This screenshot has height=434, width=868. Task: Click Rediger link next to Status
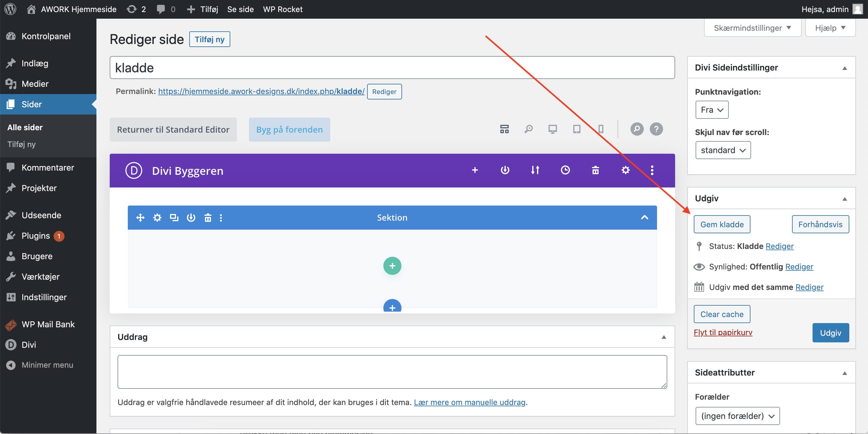coord(779,246)
